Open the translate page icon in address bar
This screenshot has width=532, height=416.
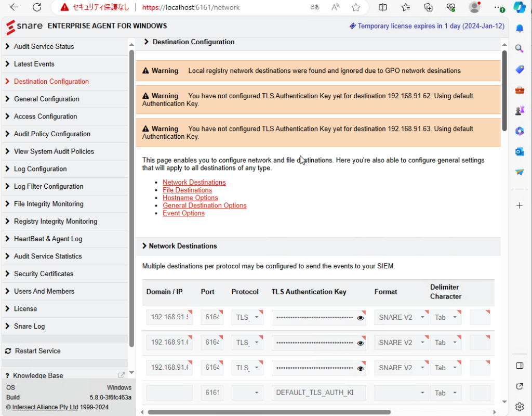[x=315, y=7]
